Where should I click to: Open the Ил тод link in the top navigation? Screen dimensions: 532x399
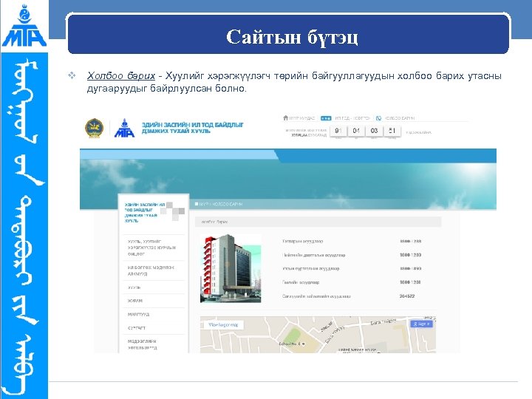352,118
